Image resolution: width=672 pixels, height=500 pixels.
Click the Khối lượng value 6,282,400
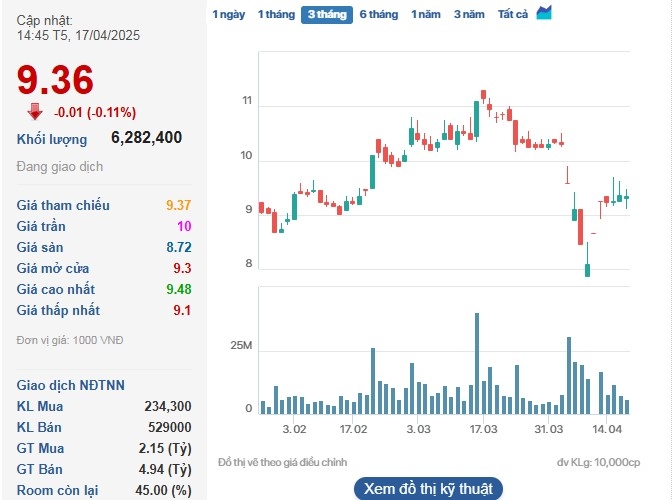point(146,138)
